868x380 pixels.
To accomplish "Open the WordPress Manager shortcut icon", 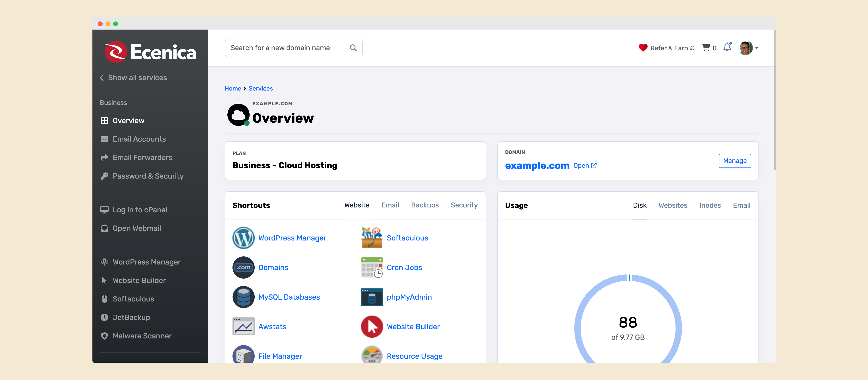I will coord(243,238).
